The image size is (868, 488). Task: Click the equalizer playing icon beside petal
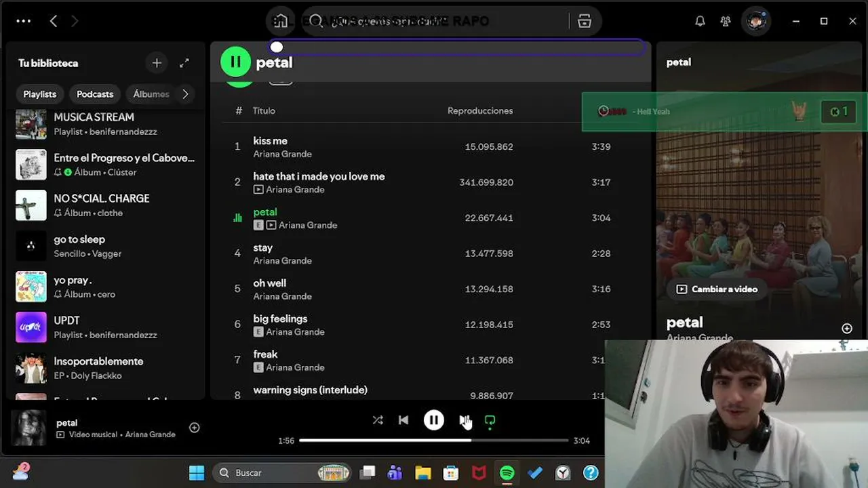coord(237,218)
